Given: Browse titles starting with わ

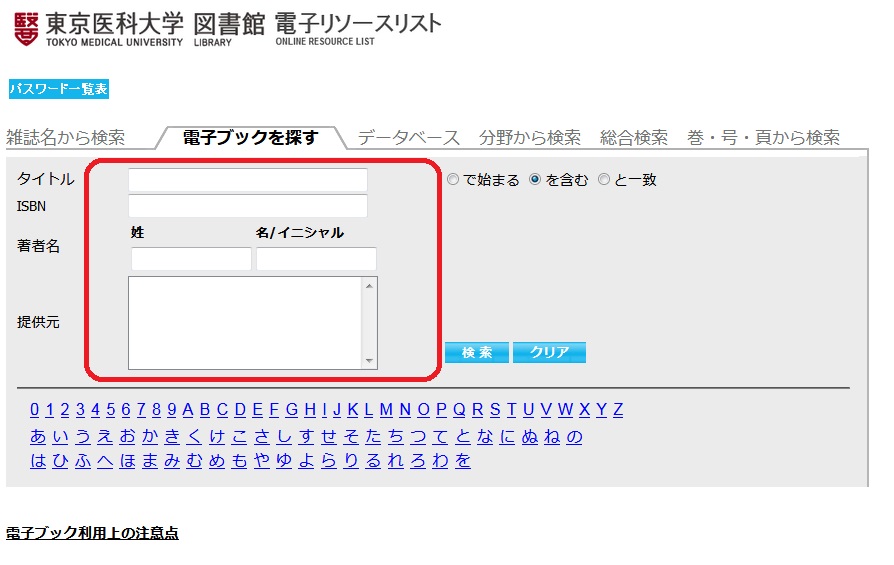Looking at the screenshot, I should coord(441,460).
